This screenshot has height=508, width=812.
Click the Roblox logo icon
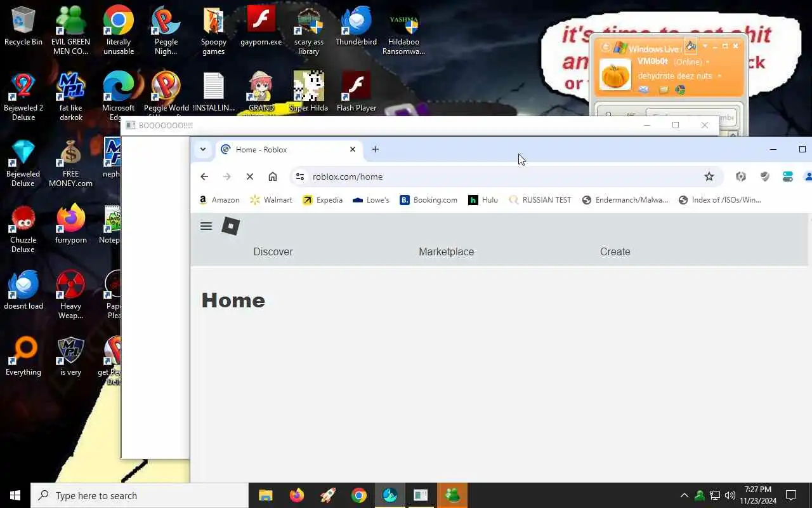(230, 226)
